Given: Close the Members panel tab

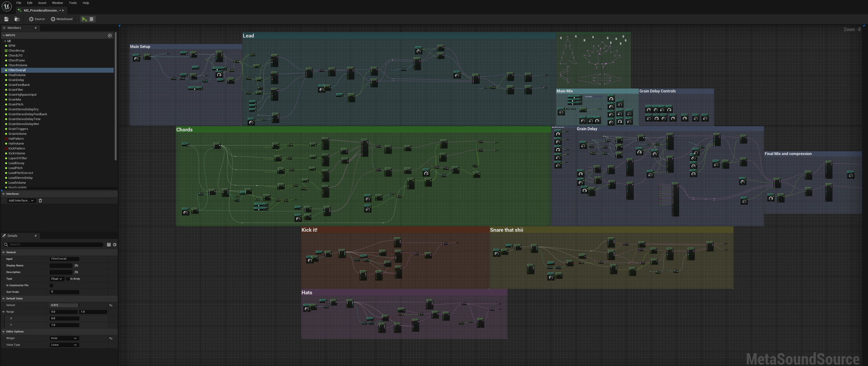Looking at the screenshot, I should 35,28.
